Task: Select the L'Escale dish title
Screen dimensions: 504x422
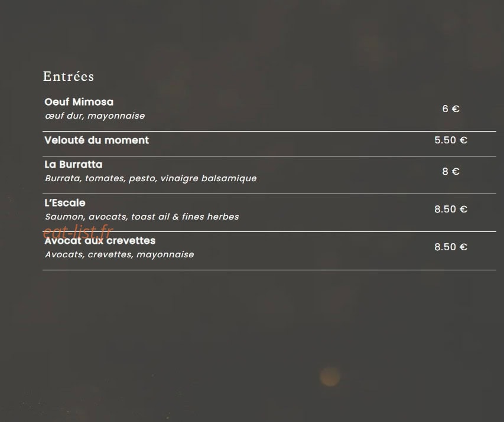Action: pos(65,202)
